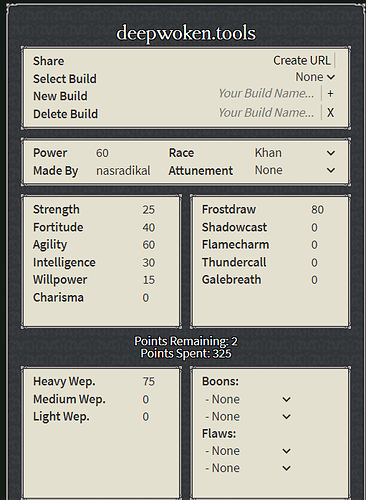366x500 pixels.
Task: Expand the second Flaws dropdown
Action: [248, 468]
